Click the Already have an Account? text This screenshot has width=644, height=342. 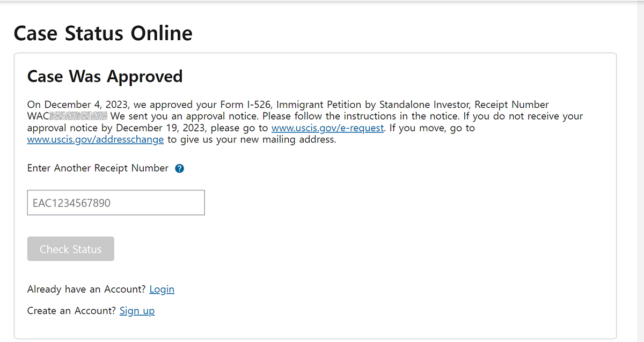86,289
